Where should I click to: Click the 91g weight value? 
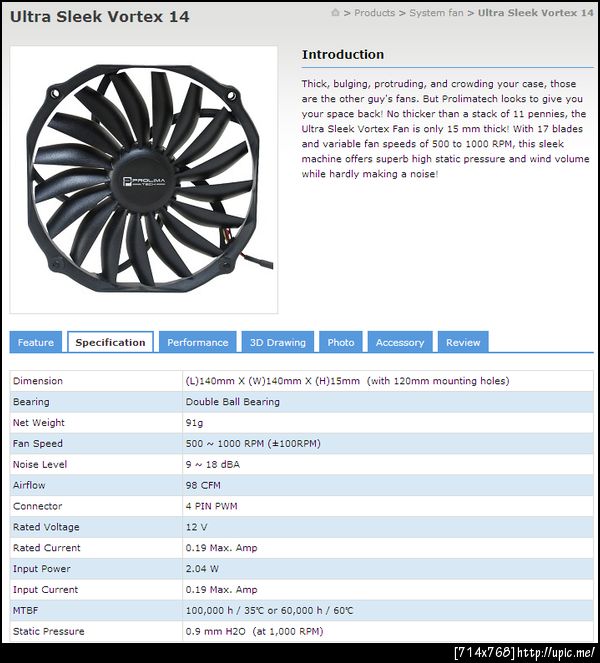[x=194, y=422]
